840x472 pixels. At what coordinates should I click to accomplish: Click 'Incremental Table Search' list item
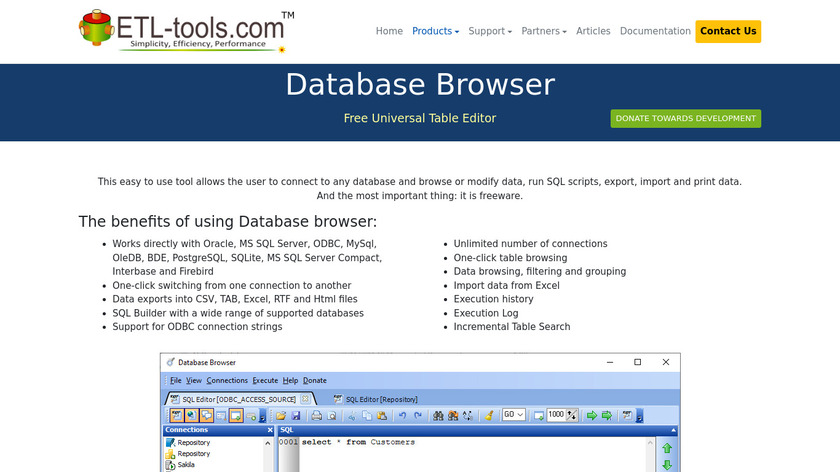[512, 327]
